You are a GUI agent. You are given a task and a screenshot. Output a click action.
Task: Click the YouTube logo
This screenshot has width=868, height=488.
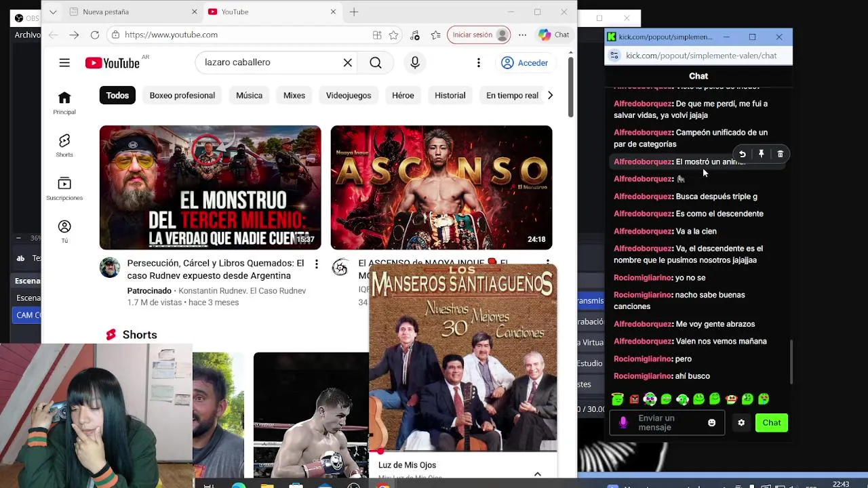(113, 63)
